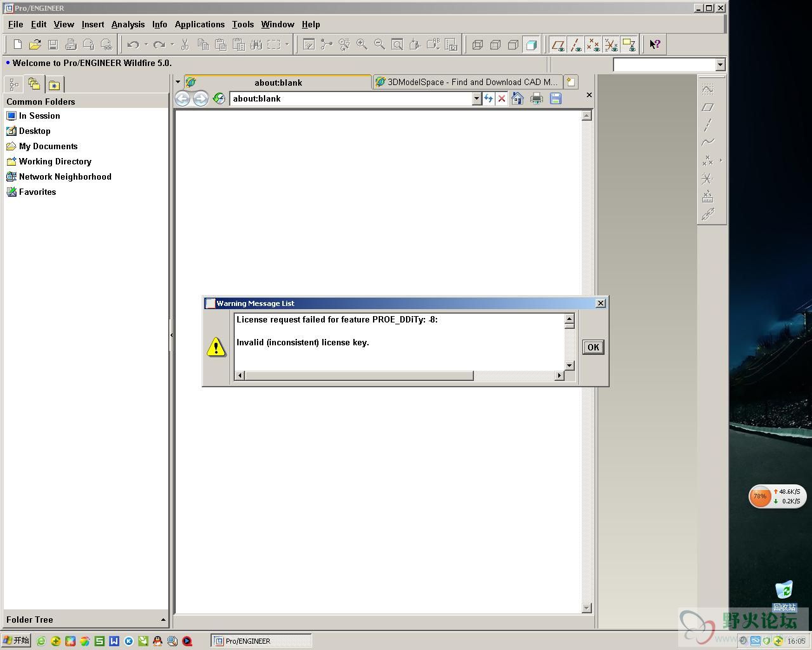Toggle datum axes display

point(576,44)
